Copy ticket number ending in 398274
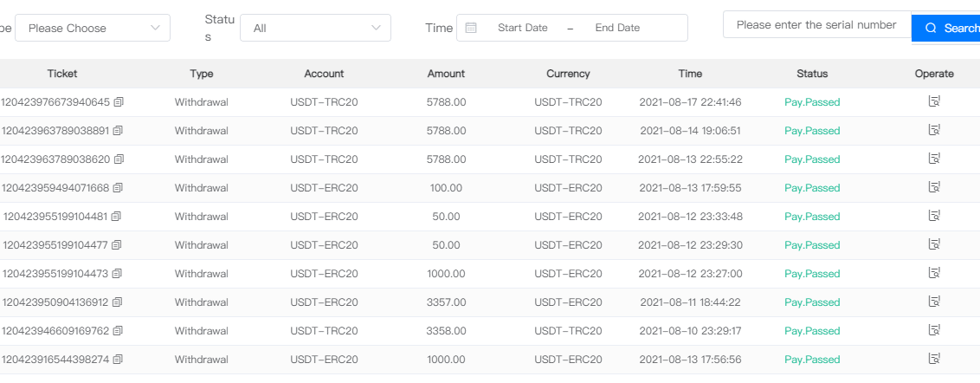This screenshot has height=383, width=980. click(x=118, y=360)
